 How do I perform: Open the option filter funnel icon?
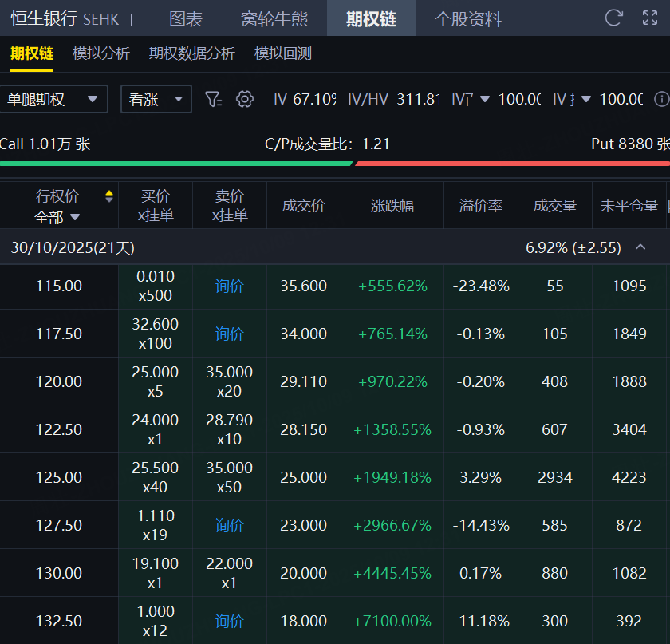[212, 99]
